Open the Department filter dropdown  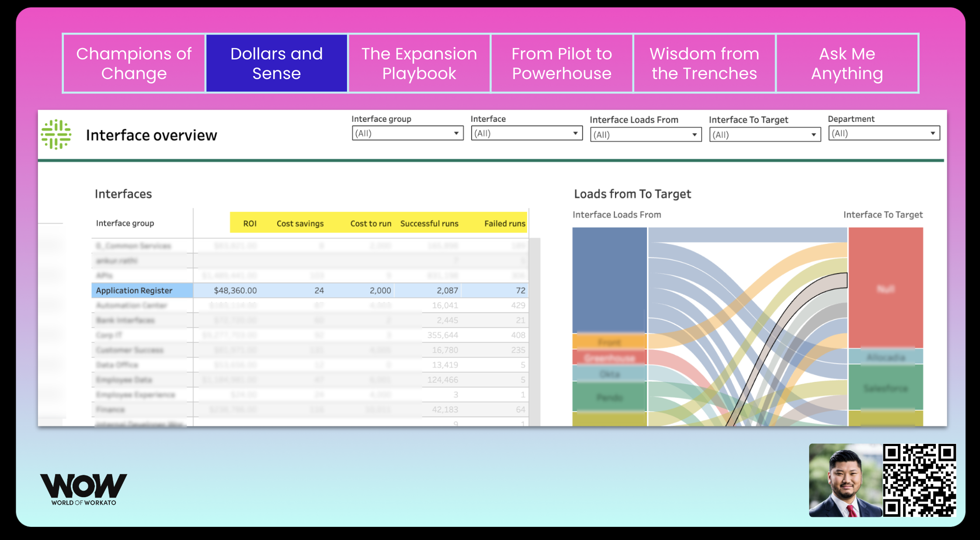(883, 133)
